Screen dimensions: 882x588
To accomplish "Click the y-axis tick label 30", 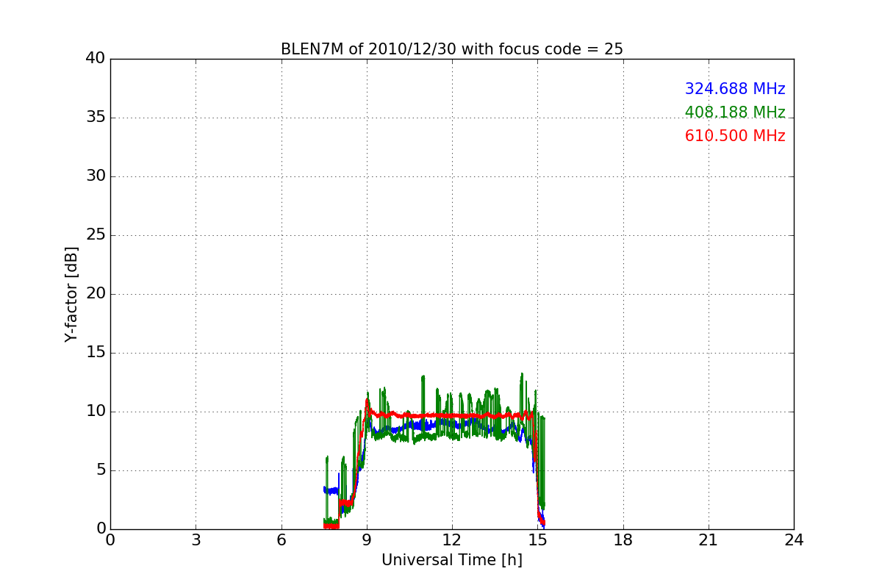I will point(96,176).
